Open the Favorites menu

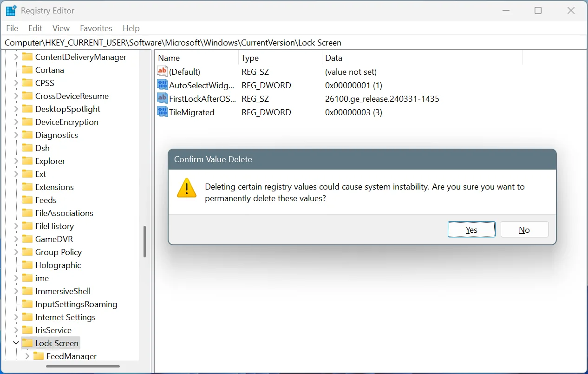(x=96, y=28)
